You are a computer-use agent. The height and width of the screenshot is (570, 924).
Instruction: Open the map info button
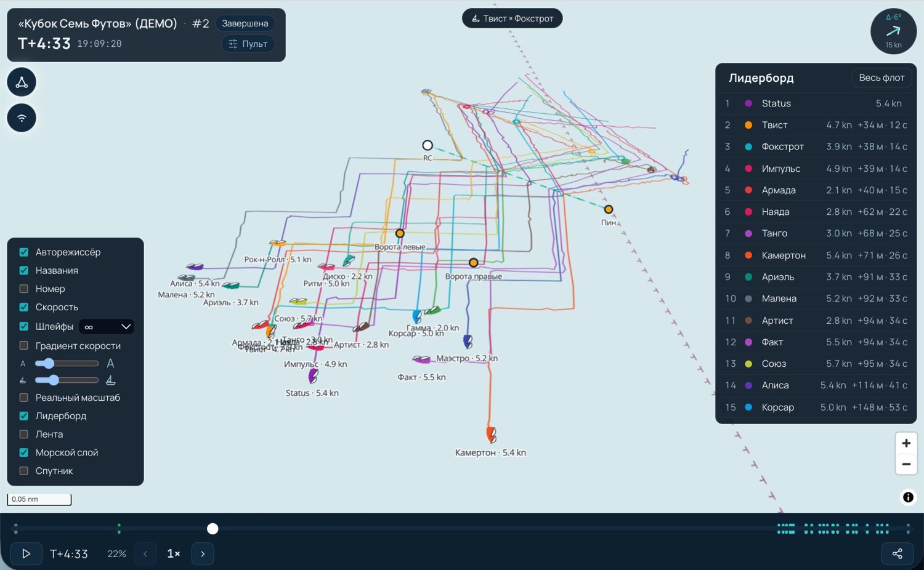[908, 497]
